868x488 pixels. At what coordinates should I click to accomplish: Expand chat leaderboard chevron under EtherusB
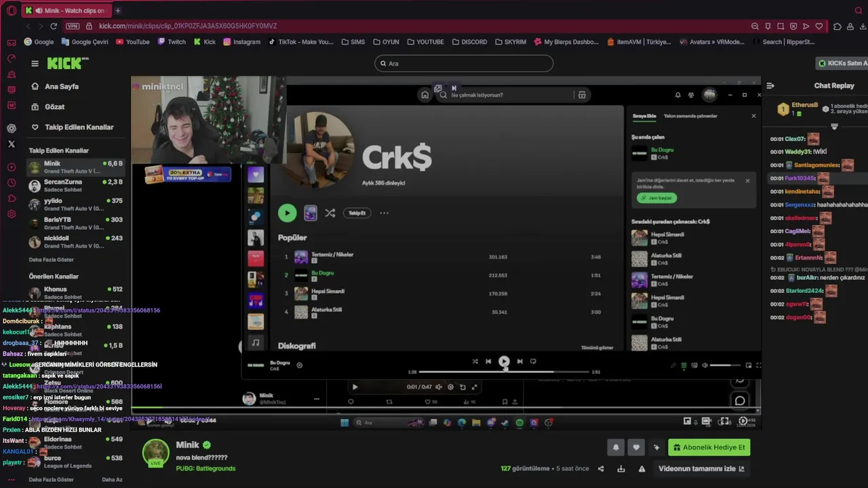(834, 127)
